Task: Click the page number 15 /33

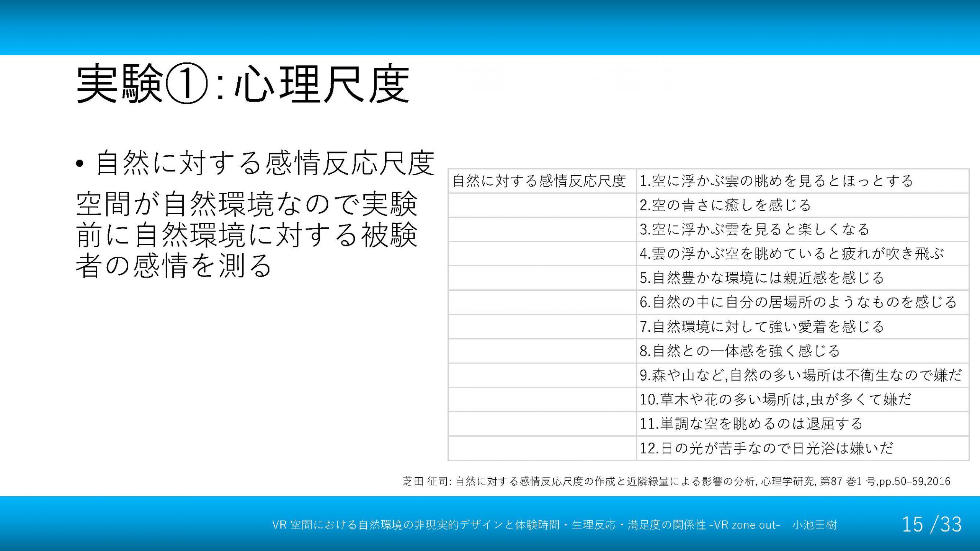Action: (932, 524)
